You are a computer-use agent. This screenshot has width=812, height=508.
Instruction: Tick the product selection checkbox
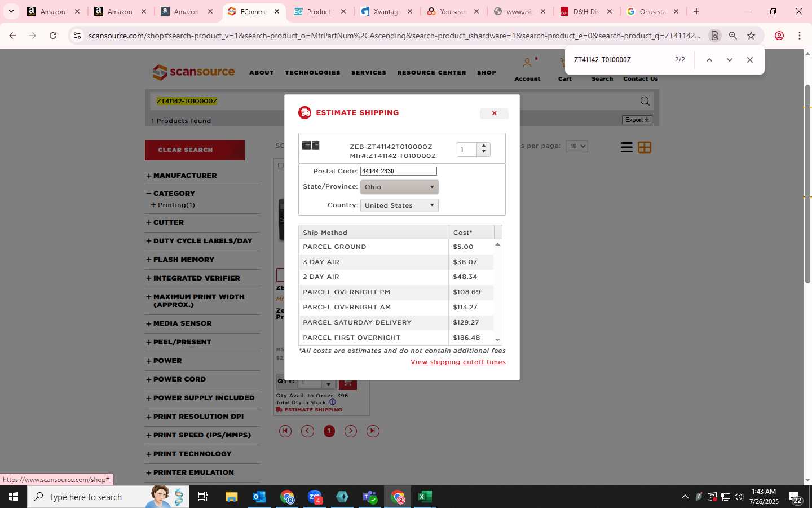pyautogui.click(x=280, y=165)
